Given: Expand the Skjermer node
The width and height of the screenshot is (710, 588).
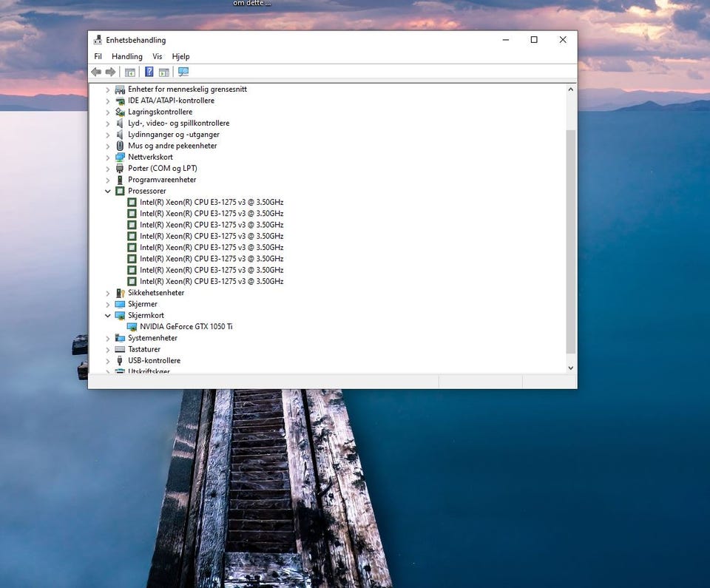Looking at the screenshot, I should (x=108, y=305).
